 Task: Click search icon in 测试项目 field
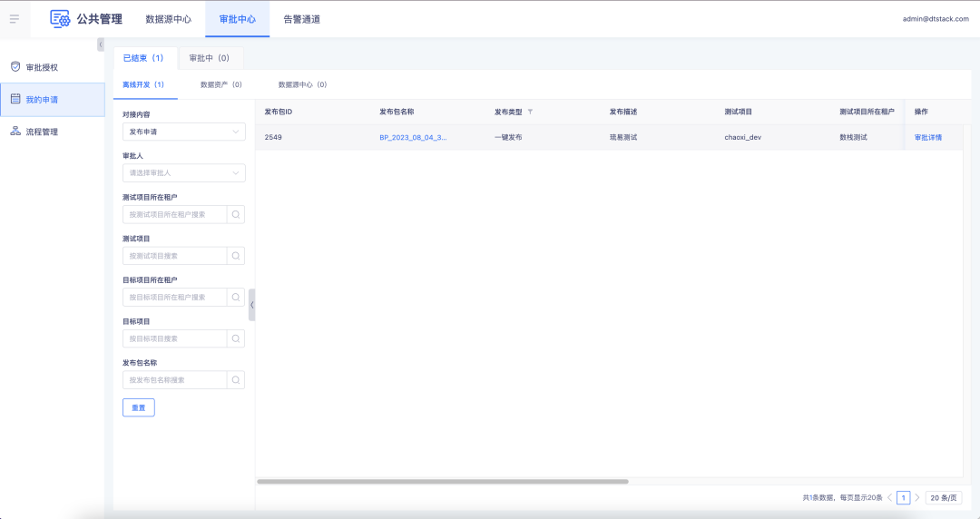(x=236, y=256)
